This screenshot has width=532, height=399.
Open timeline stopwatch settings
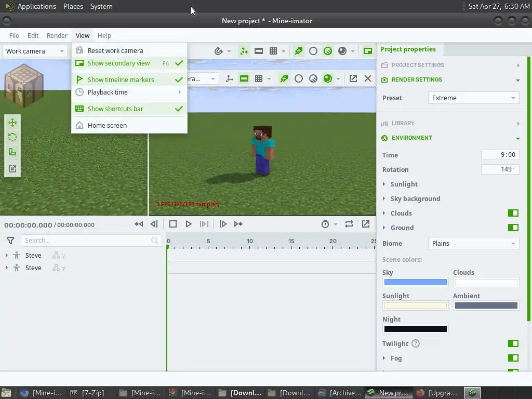tap(325, 224)
